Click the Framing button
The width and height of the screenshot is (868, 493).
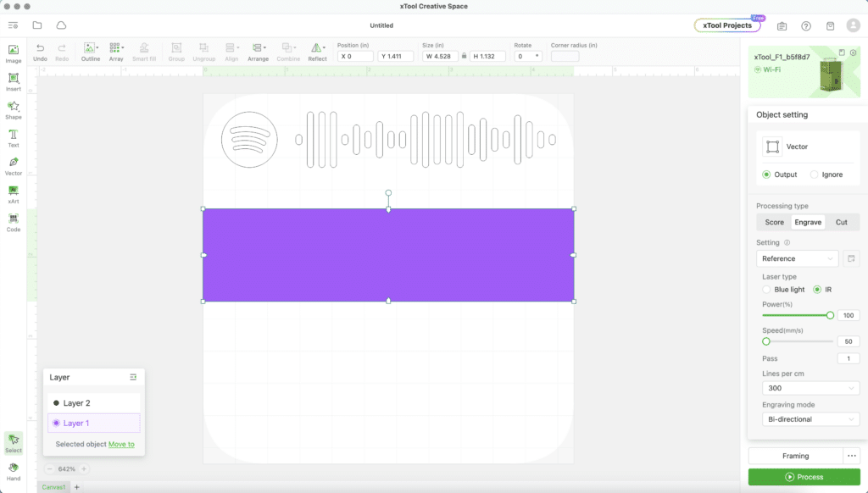pyautogui.click(x=795, y=456)
